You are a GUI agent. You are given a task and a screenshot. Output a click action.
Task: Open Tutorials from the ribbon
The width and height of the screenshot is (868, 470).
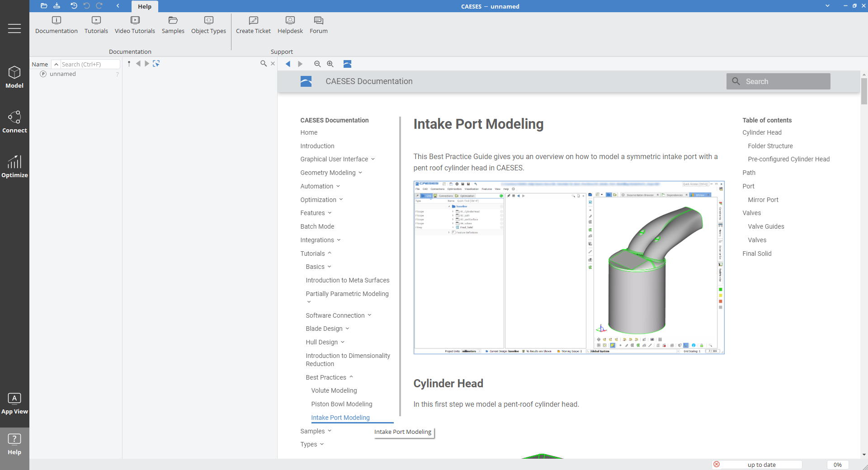(96, 25)
